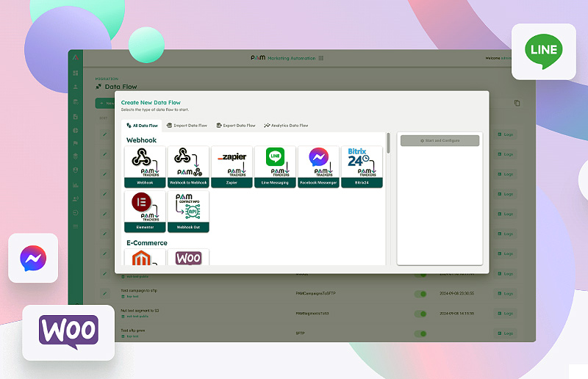Select the Magento e-commerce card

[x=145, y=257]
